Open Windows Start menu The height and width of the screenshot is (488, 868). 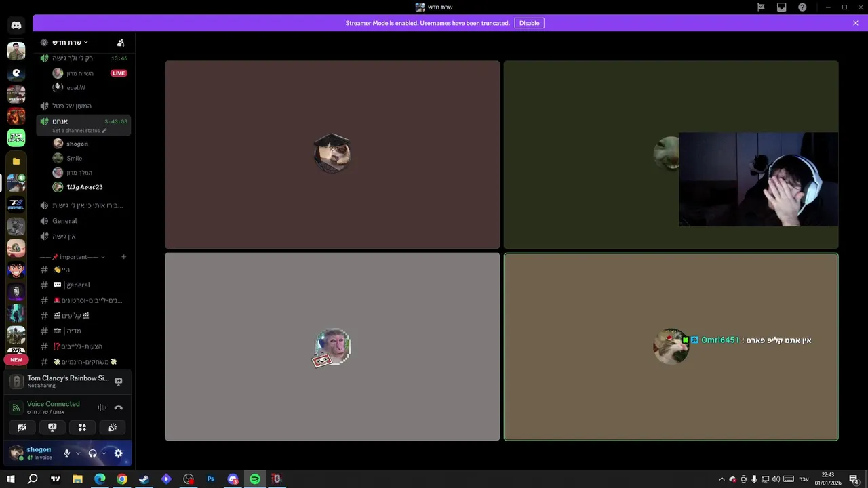click(10, 479)
